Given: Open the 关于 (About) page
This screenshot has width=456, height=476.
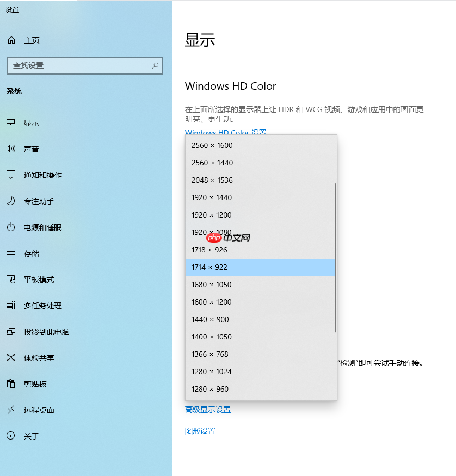Looking at the screenshot, I should [12, 436].
